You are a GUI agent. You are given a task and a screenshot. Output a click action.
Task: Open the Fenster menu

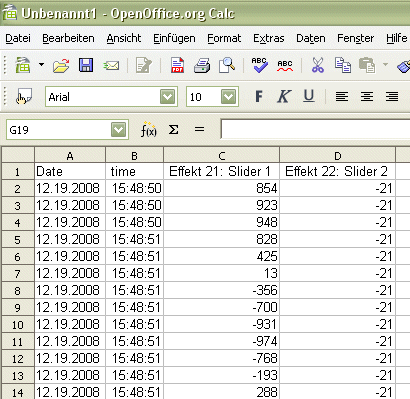pos(355,38)
